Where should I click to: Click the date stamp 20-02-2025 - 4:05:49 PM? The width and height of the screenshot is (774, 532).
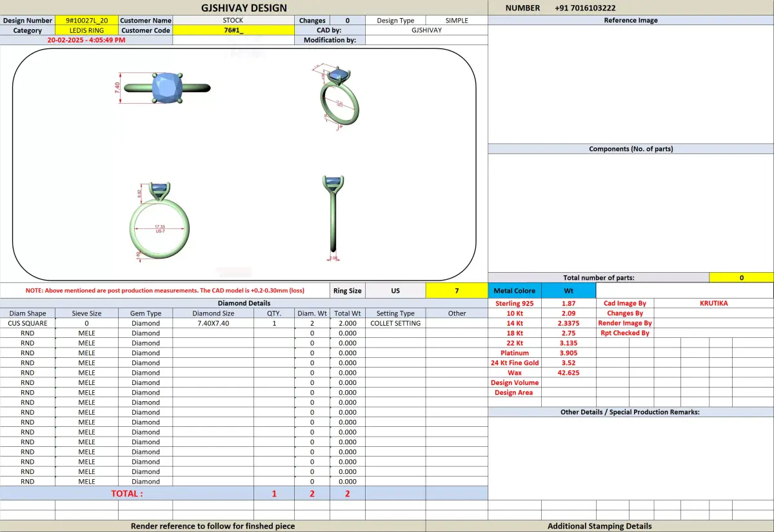86,40
